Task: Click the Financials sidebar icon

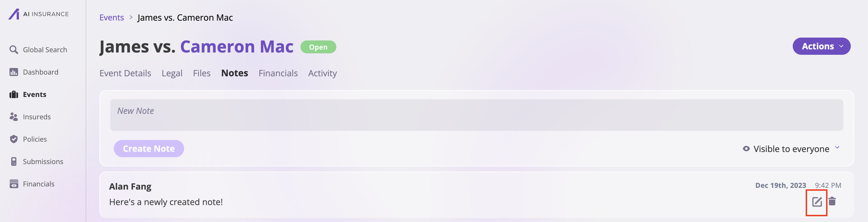Action: (x=13, y=184)
